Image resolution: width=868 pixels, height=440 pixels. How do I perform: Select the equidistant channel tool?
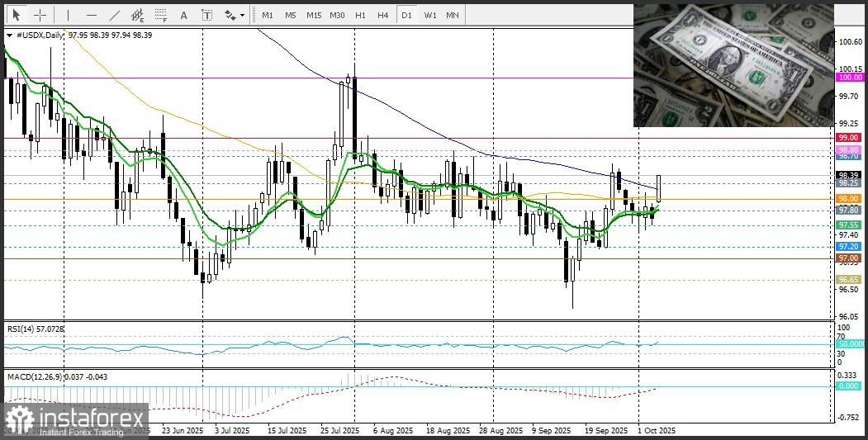[138, 15]
